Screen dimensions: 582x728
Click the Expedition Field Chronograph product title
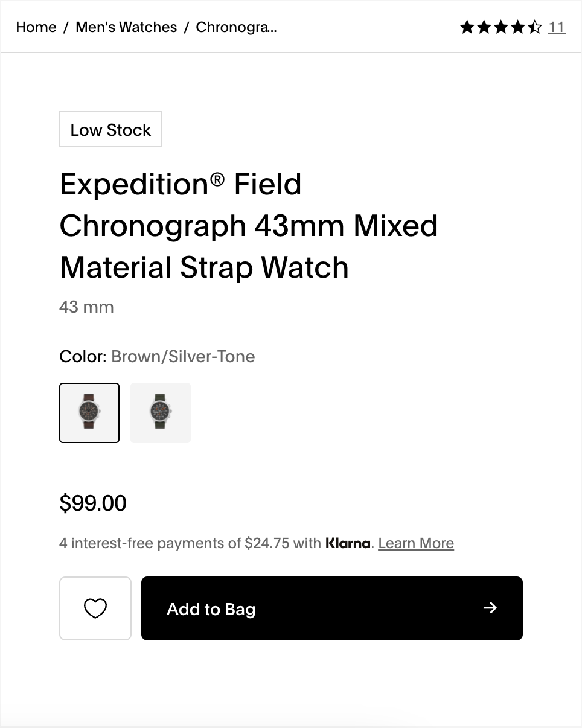[x=249, y=225]
